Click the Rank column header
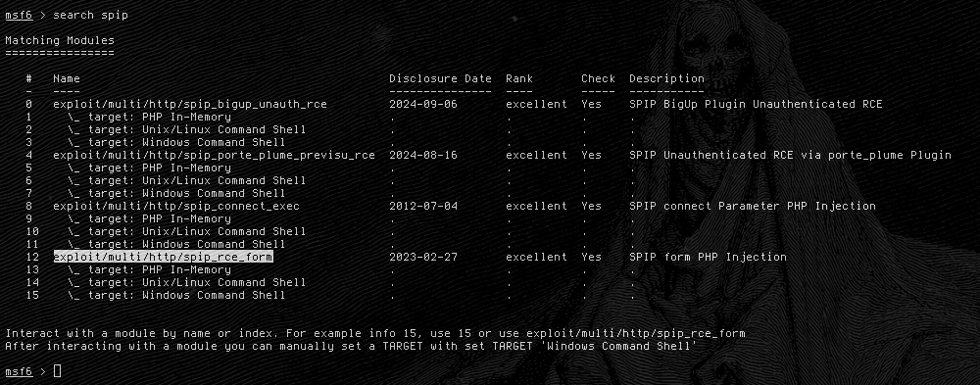Image resolution: width=980 pixels, height=385 pixels. 519,78
